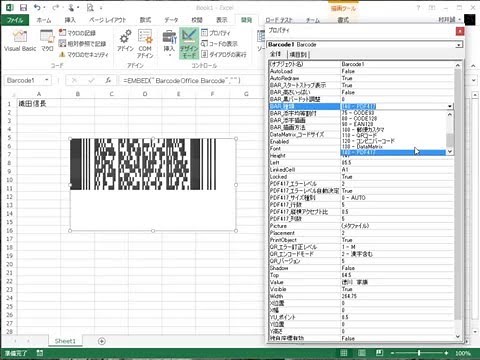Close the プロパティ window

point(460,31)
